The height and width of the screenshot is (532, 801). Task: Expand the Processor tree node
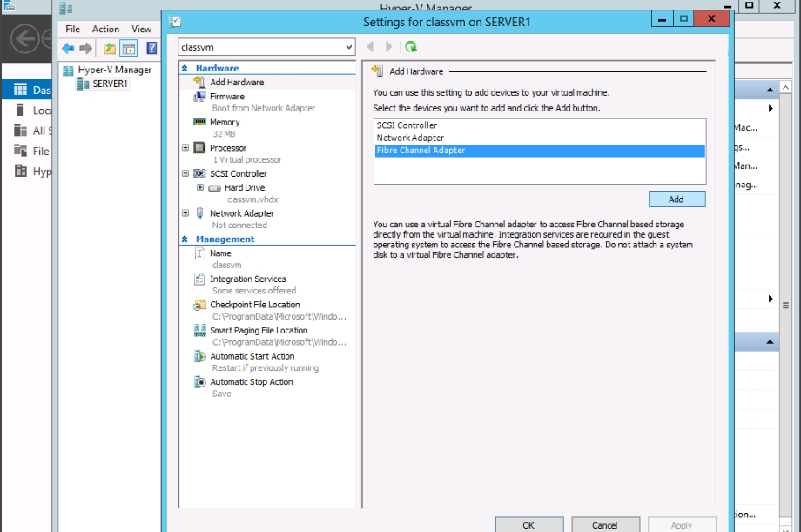[185, 148]
